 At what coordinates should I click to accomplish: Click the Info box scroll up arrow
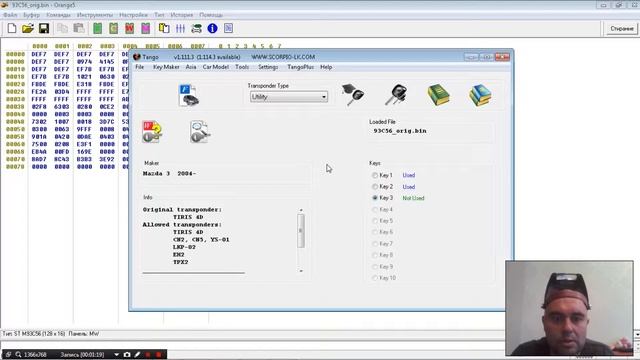(x=301, y=210)
